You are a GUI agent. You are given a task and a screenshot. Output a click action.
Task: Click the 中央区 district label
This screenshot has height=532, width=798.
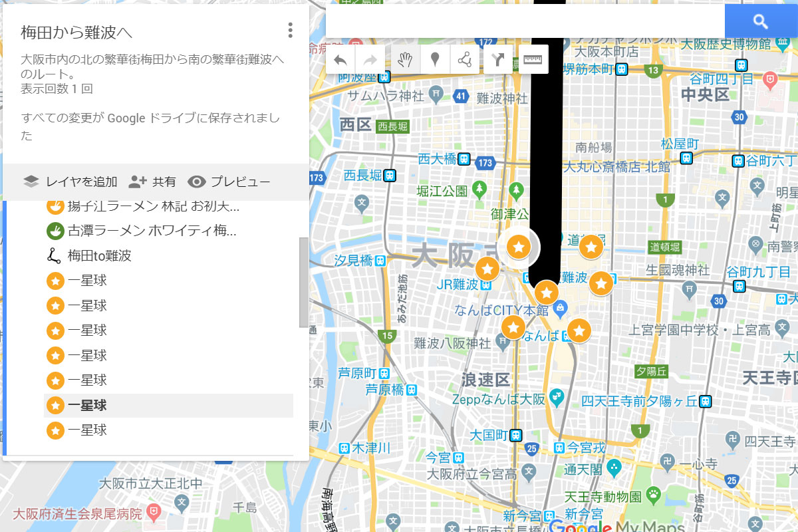705,96
